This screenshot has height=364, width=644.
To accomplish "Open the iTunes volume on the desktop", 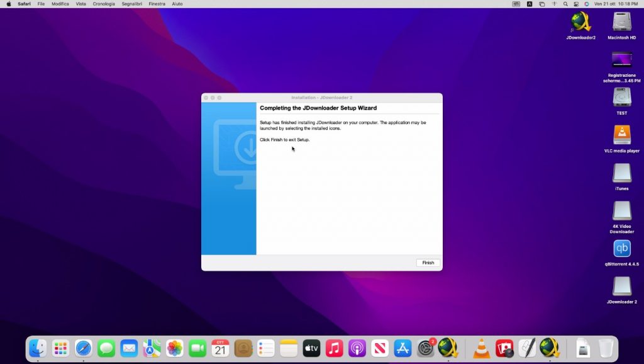I will (621, 173).
